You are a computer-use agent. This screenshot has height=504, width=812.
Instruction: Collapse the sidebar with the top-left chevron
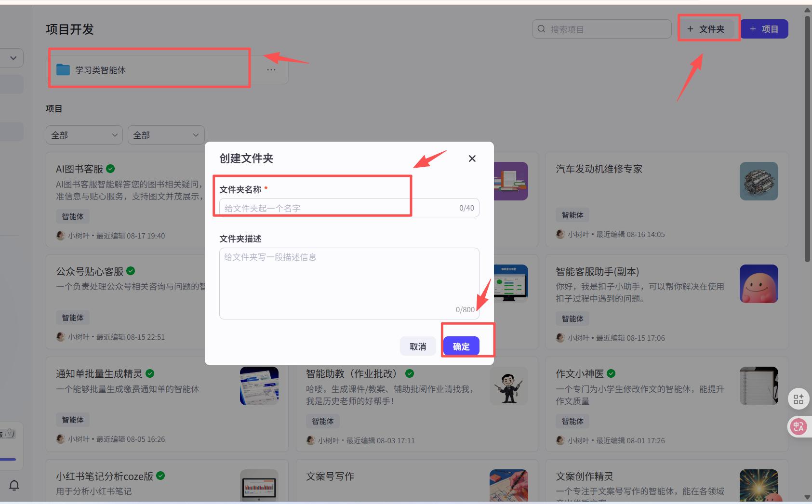click(12, 57)
